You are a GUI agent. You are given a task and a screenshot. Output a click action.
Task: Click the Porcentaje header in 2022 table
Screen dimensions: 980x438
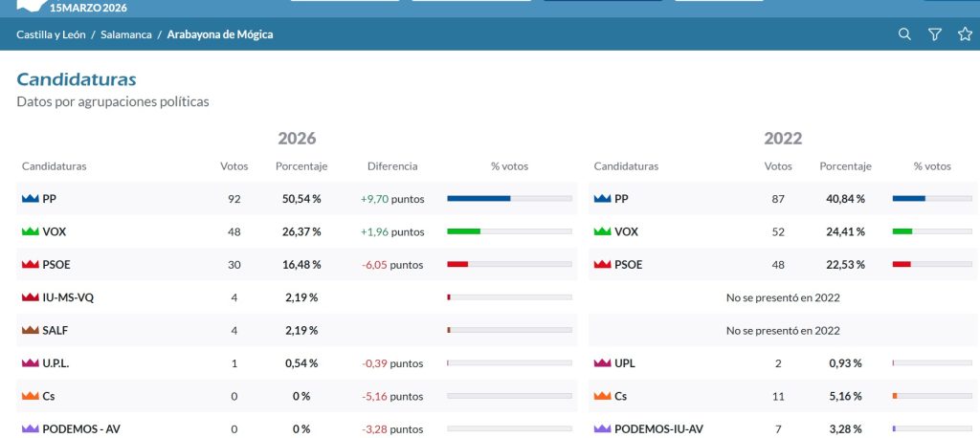point(845,166)
